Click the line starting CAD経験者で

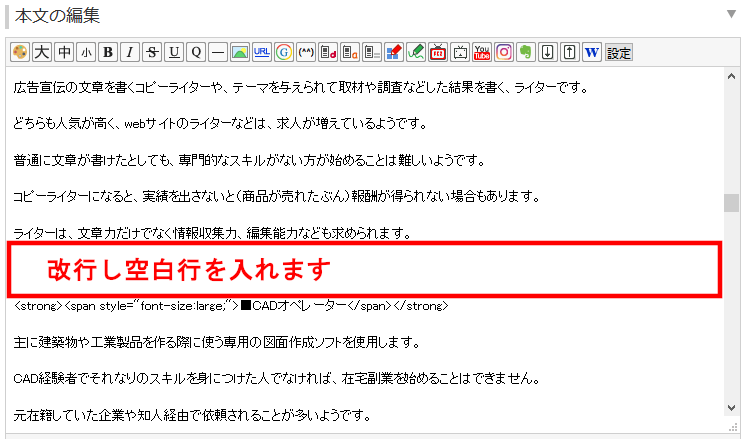coord(277,379)
